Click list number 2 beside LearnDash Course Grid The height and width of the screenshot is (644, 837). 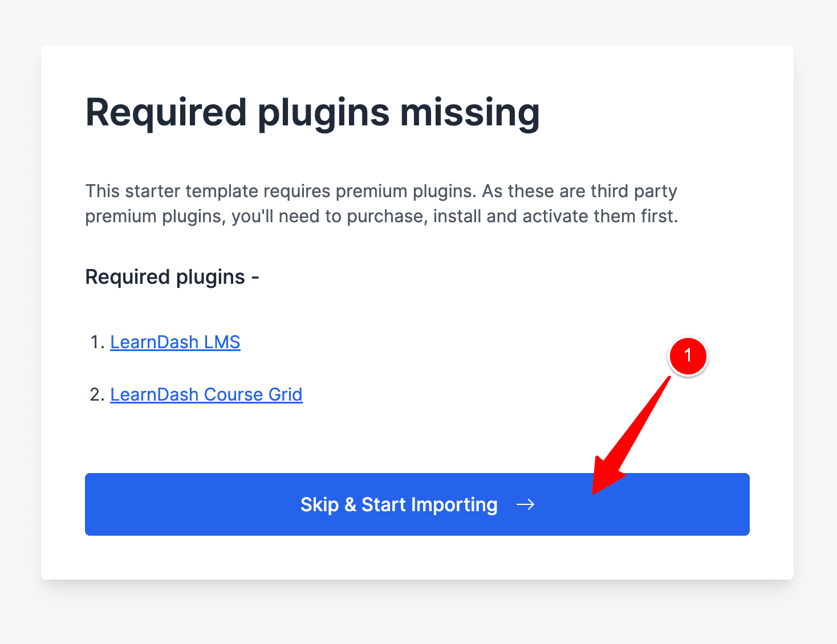click(x=97, y=394)
